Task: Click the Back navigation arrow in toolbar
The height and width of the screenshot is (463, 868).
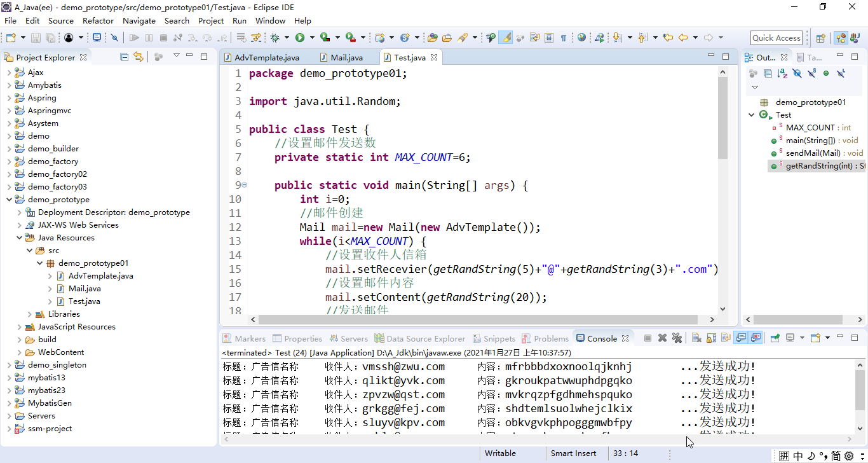Action: (684, 38)
